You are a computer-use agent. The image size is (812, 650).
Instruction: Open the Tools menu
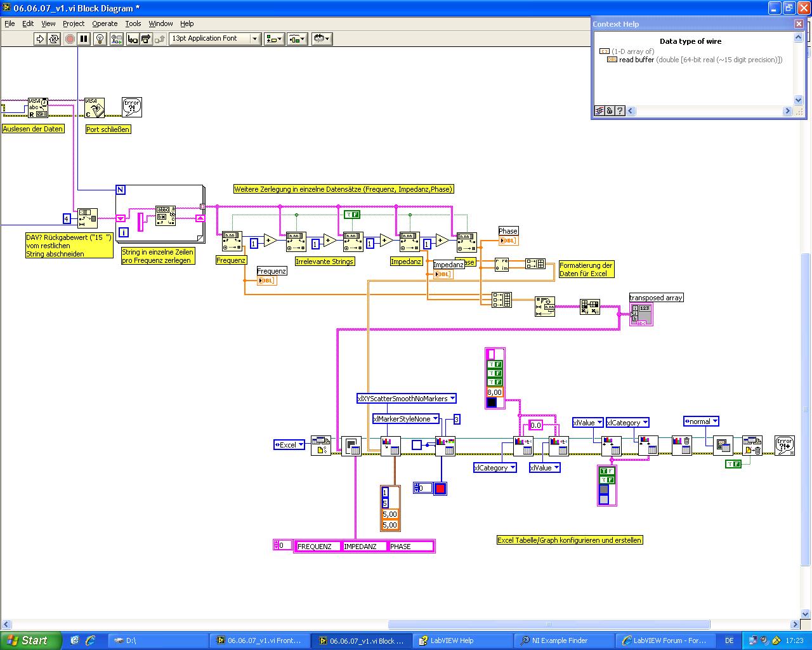133,23
